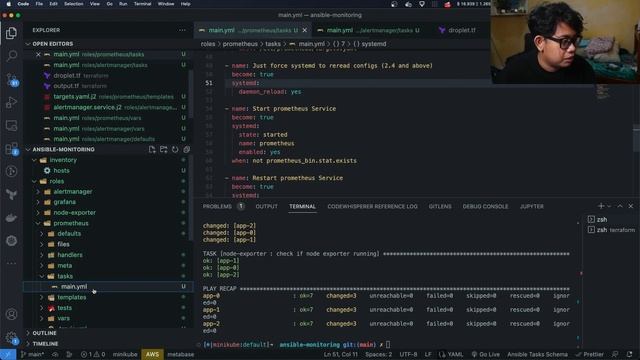This screenshot has width=640, height=360.
Task: Switch to Jupyter panel tab
Action: 531,207
